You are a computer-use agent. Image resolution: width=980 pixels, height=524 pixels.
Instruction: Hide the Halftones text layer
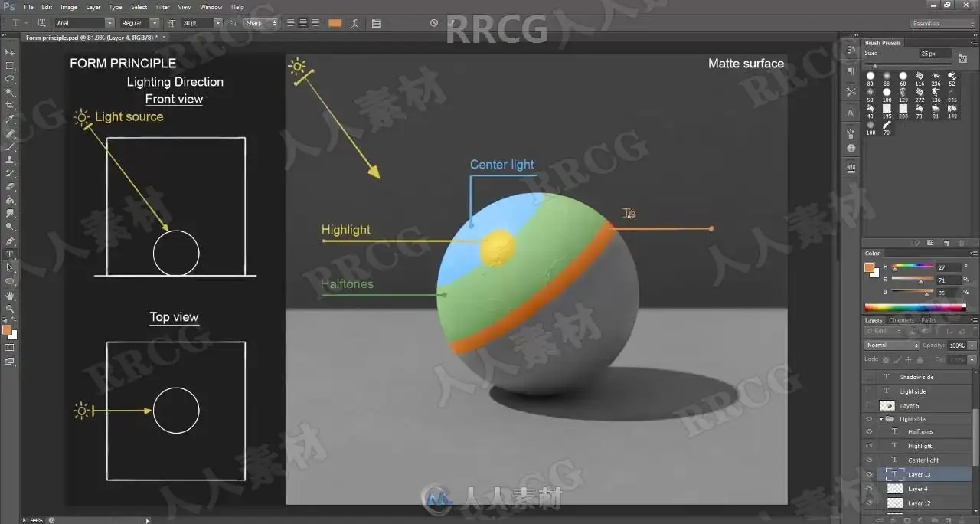tap(869, 432)
